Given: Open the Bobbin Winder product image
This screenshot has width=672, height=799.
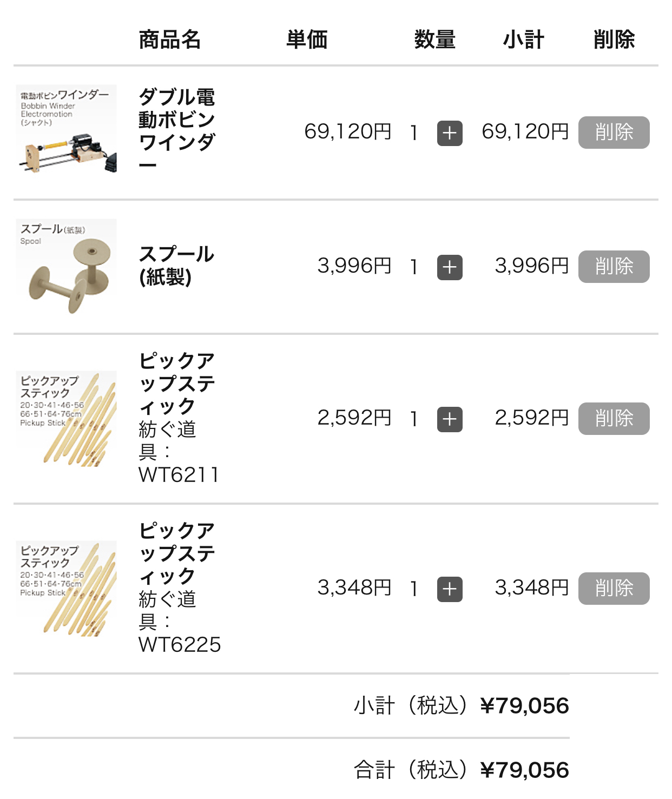Looking at the screenshot, I should (66, 129).
